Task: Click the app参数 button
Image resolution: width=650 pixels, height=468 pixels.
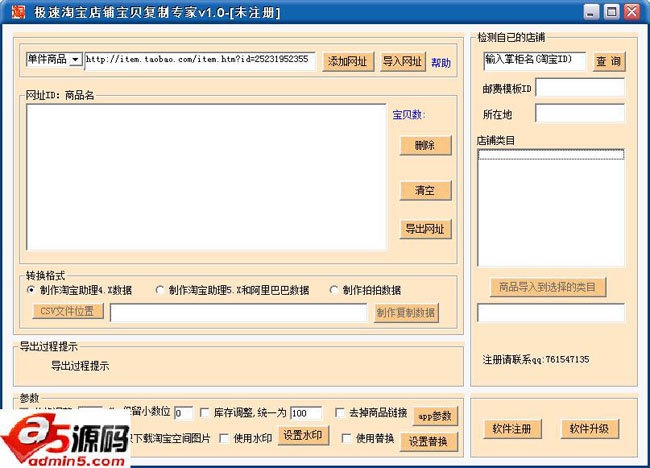Action: 435,416
